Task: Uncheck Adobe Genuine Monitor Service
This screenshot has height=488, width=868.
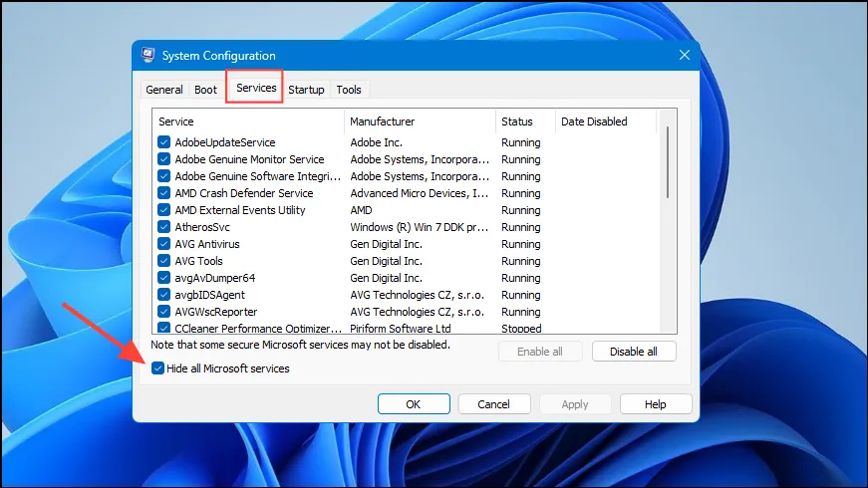Action: point(163,159)
